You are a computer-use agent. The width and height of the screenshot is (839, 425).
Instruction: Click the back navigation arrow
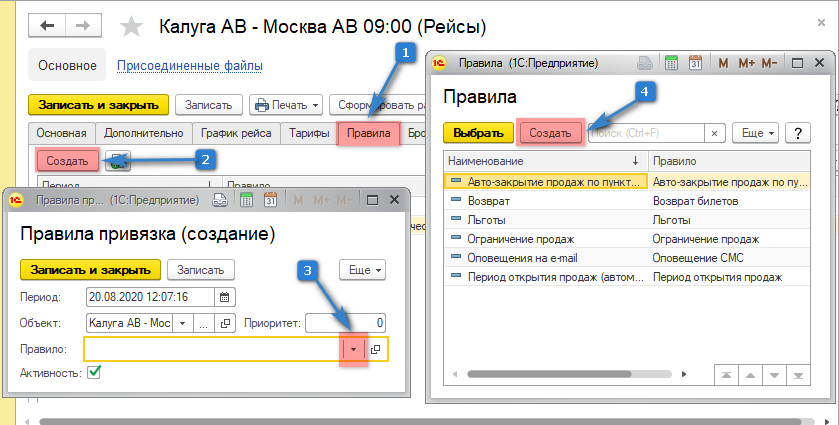47,23
